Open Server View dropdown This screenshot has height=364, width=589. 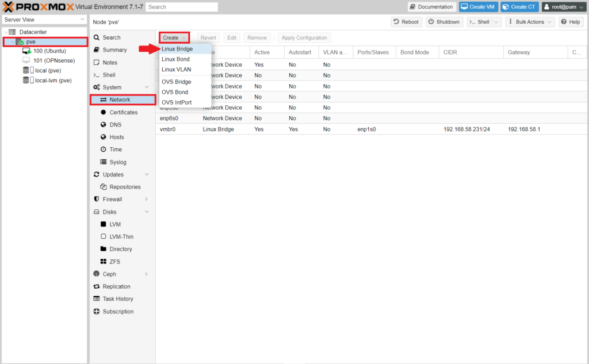(x=44, y=20)
